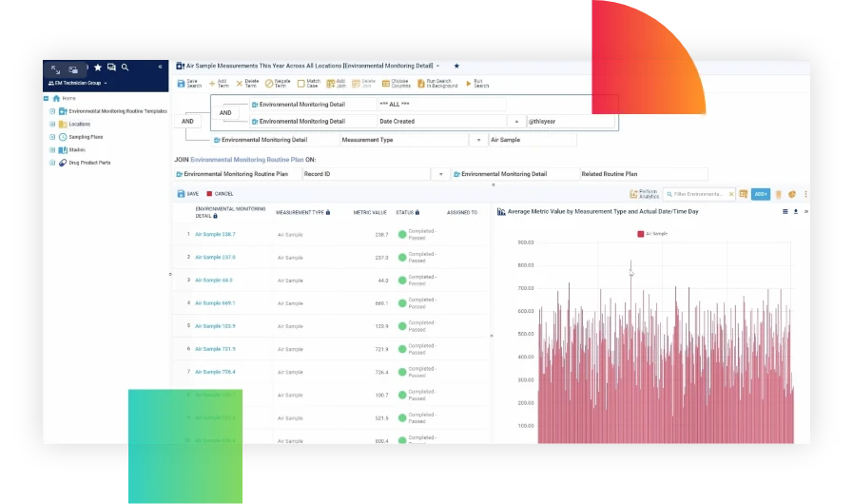Open Air Sample 669.1 record link
Viewport: 853px width, 504px height.
click(x=216, y=303)
